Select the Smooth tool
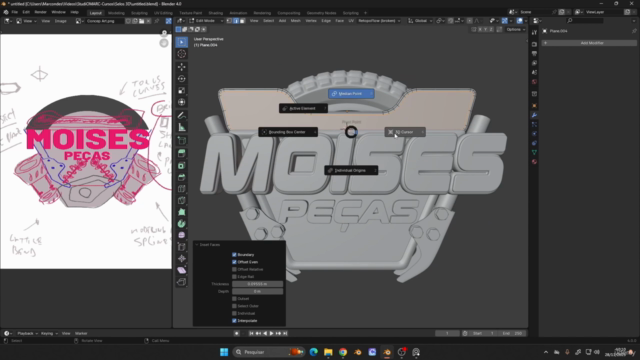Image resolution: width=640 pixels, height=360 pixels. [x=182, y=235]
